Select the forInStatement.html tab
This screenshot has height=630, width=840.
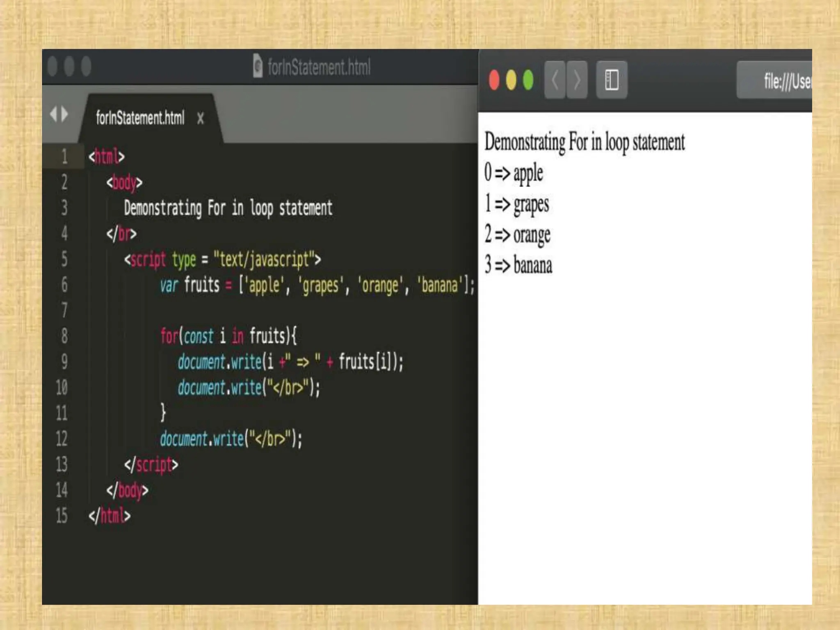click(x=140, y=118)
